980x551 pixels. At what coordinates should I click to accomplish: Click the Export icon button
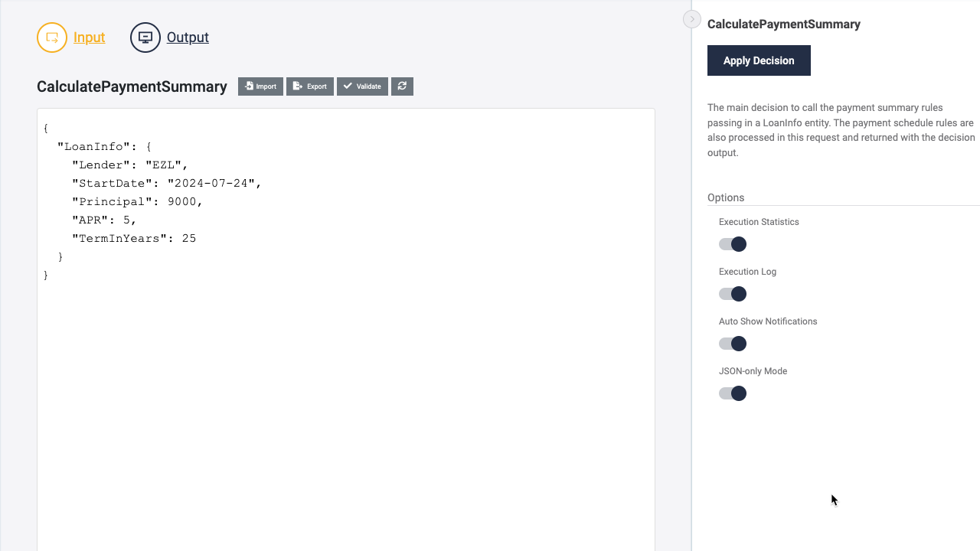[x=297, y=86]
